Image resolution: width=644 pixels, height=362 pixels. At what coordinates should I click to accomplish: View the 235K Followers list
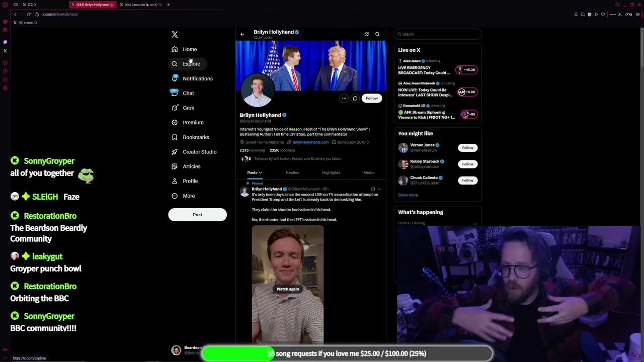282,150
